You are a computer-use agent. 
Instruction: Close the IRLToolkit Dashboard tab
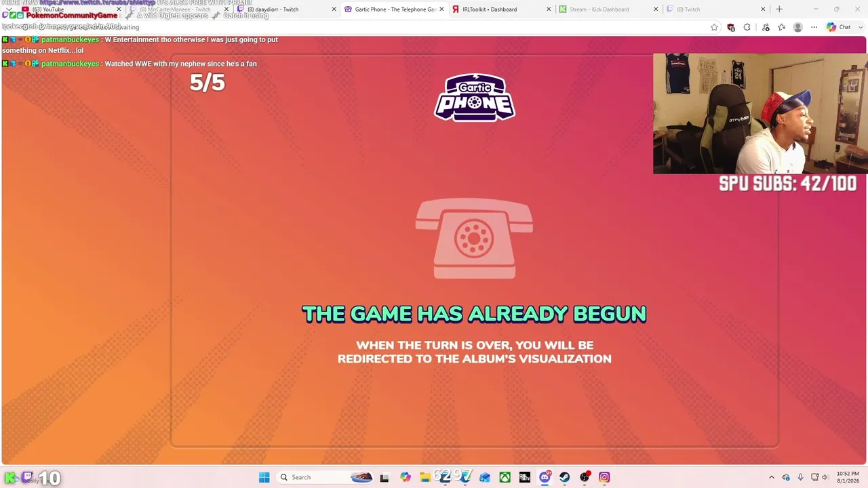(549, 9)
